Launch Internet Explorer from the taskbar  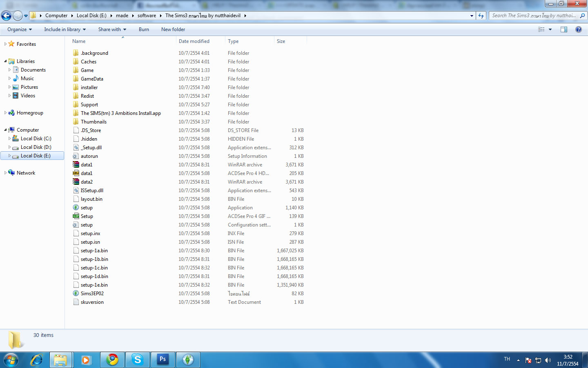point(36,360)
